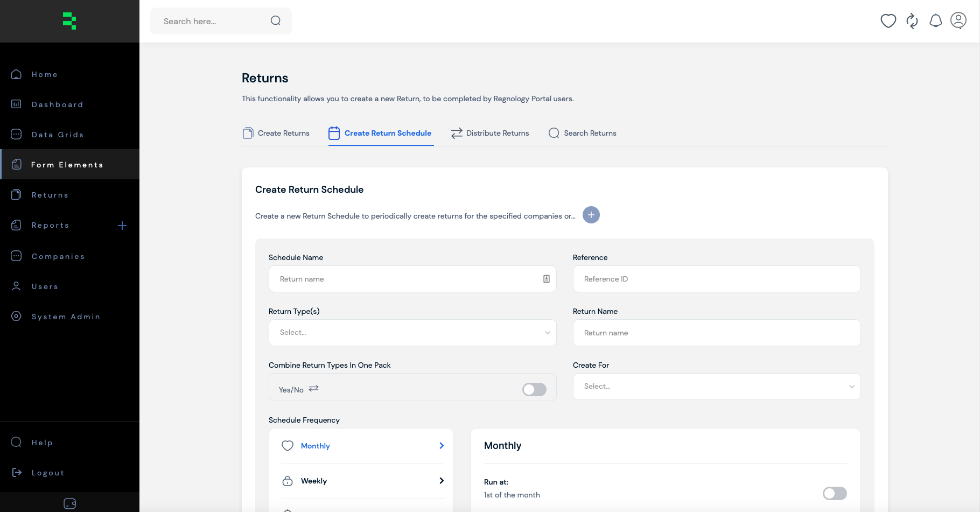Click the heart favorites icon in header
This screenshot has height=512, width=980.
click(x=888, y=21)
